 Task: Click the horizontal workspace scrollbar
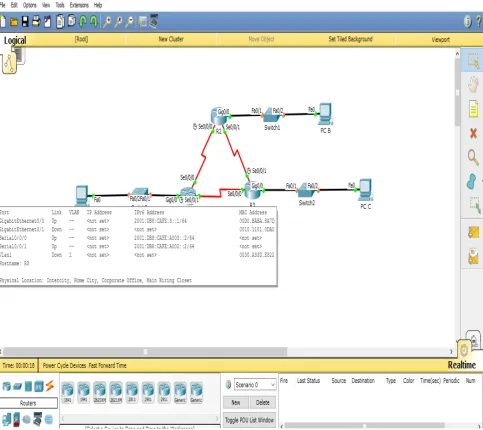(x=145, y=352)
